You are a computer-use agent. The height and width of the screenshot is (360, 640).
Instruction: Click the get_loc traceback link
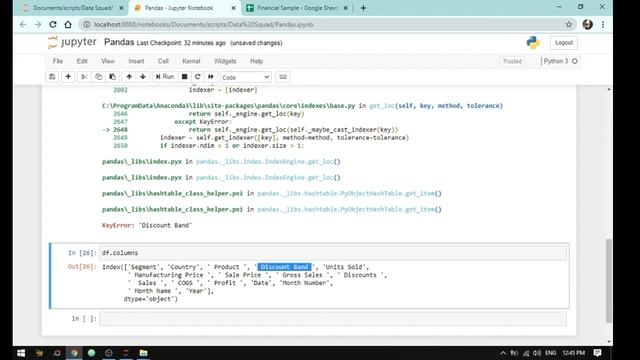pos(382,106)
